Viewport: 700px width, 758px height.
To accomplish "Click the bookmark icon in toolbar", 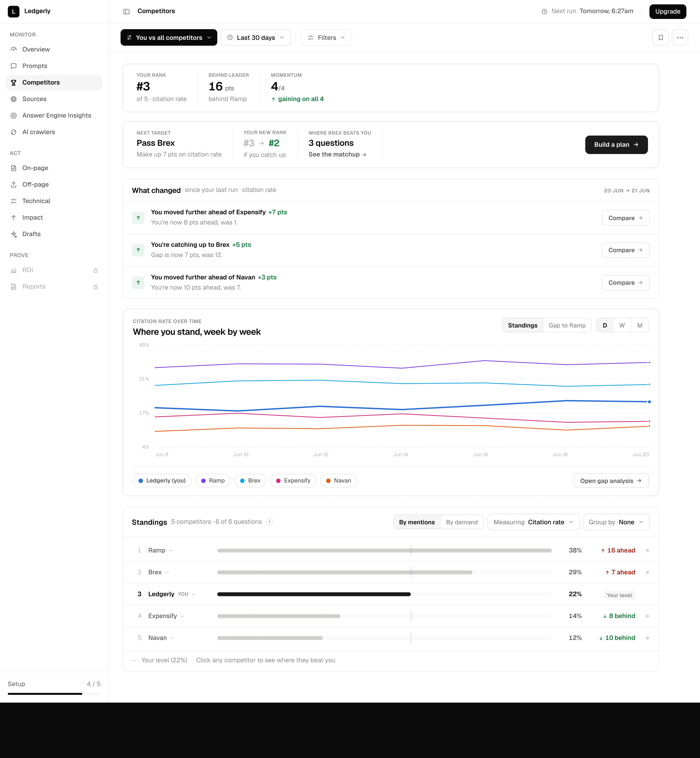I will [661, 38].
